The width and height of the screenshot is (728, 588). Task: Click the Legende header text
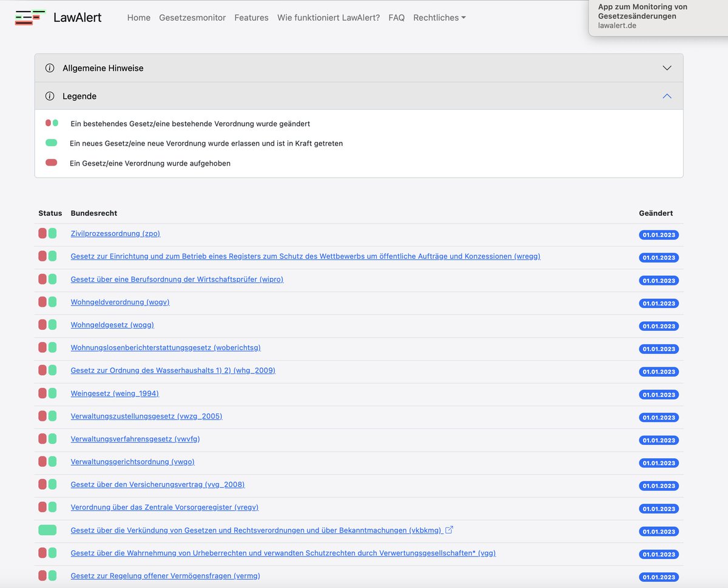click(79, 96)
